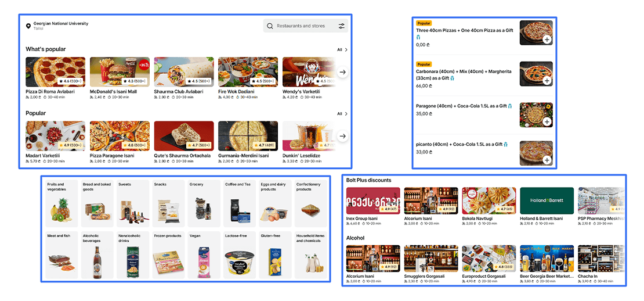The image size is (644, 301).
Task: Click the What's popular row next arrow
Action: coord(343,72)
